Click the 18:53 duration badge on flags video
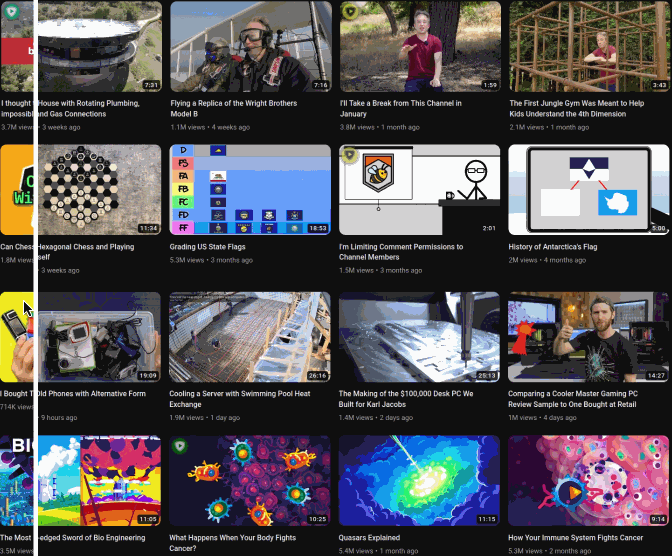 [318, 229]
